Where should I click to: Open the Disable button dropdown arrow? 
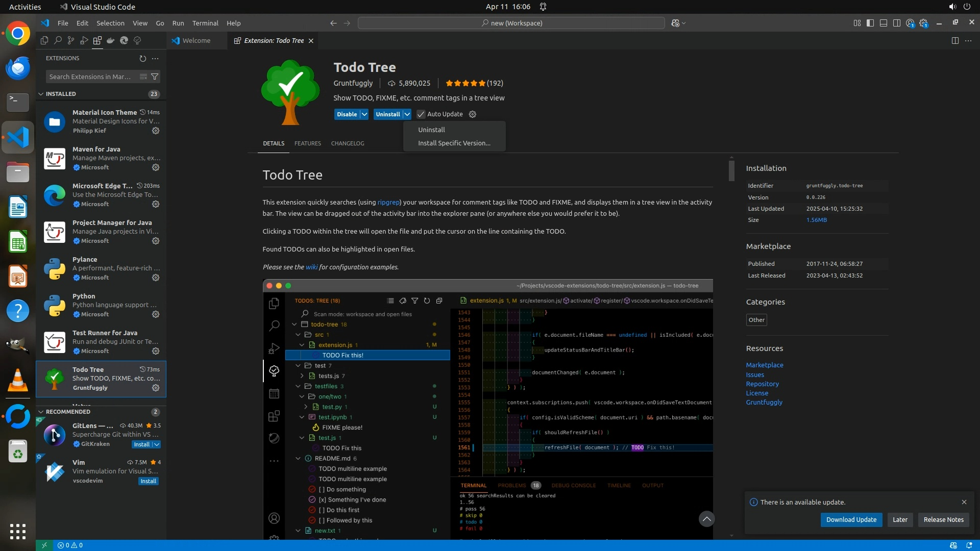click(x=364, y=114)
